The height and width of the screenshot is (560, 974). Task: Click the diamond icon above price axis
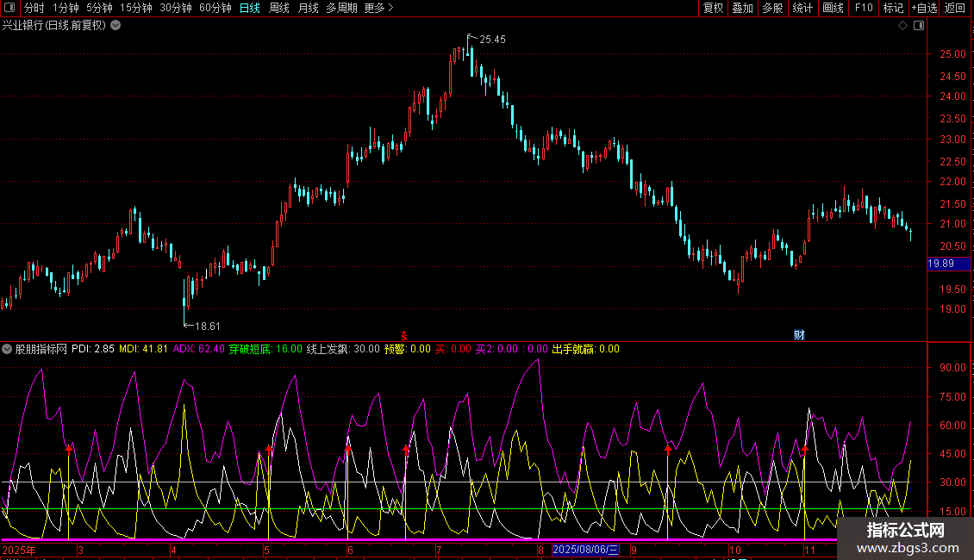click(902, 26)
